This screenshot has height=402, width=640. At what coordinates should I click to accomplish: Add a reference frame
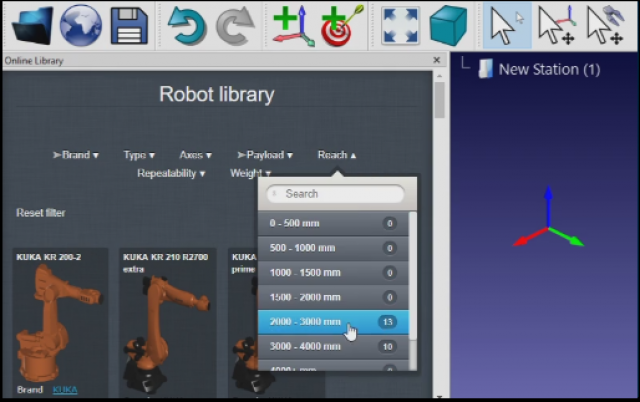click(x=294, y=25)
